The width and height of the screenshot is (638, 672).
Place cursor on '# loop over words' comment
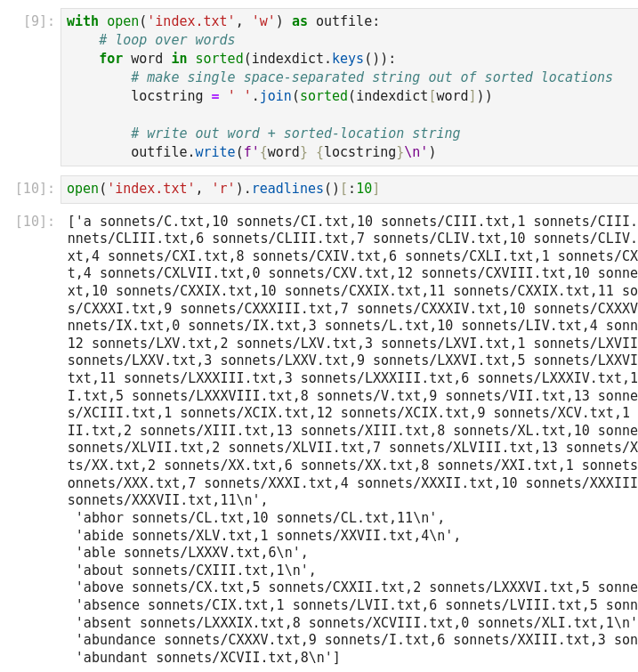(166, 40)
